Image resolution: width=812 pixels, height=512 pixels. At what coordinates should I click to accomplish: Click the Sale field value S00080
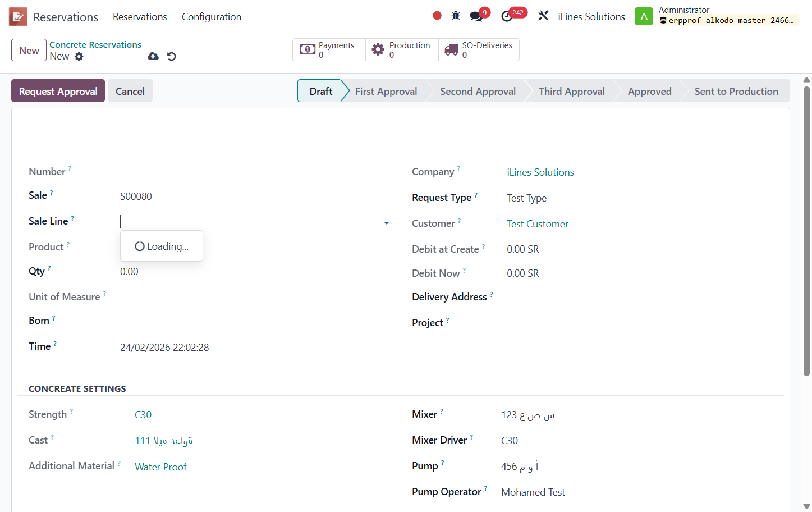(136, 196)
